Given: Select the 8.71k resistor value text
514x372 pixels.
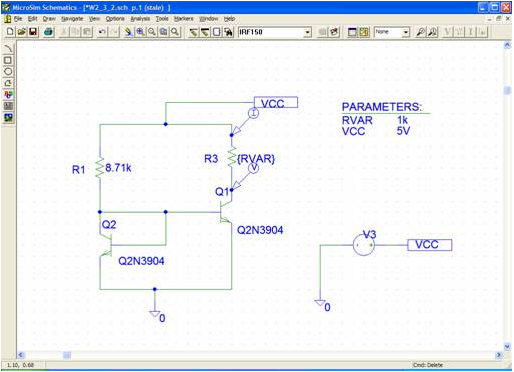Looking at the screenshot, I should [x=118, y=168].
